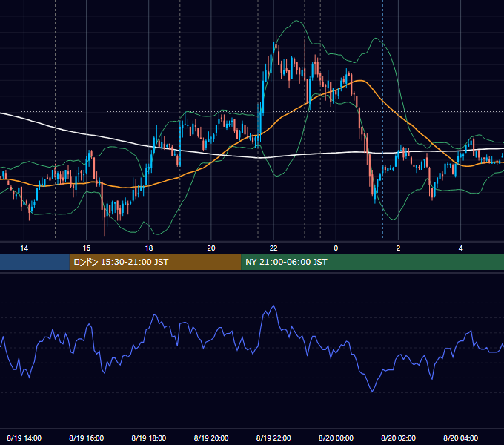Select the ロンドン 15:30-21:00 JST session bar
The height and width of the screenshot is (445, 504).
click(155, 262)
